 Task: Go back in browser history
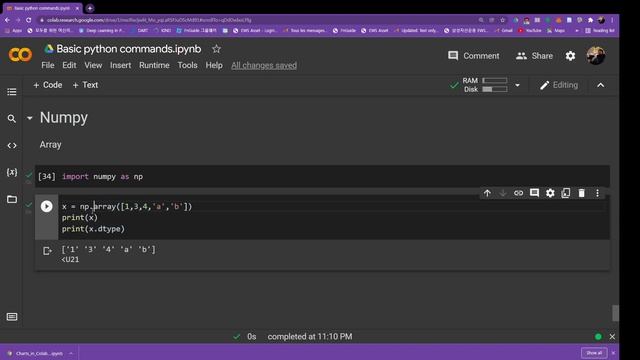tap(7, 20)
